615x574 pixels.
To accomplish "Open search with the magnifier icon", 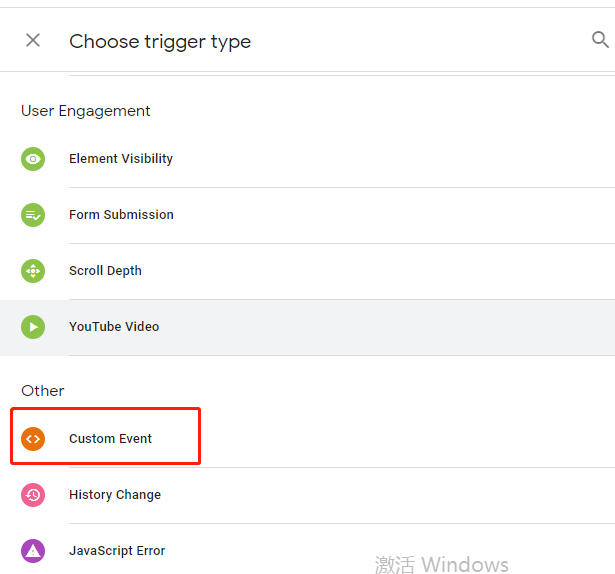I will (600, 40).
